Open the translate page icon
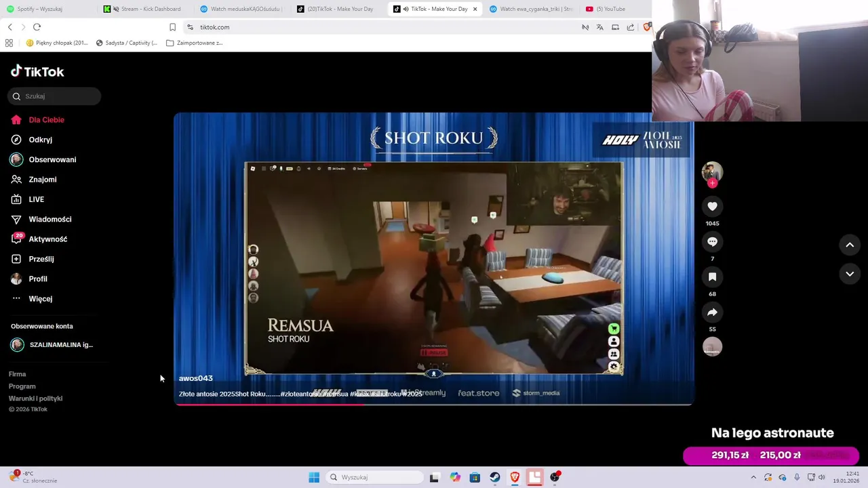 (599, 27)
